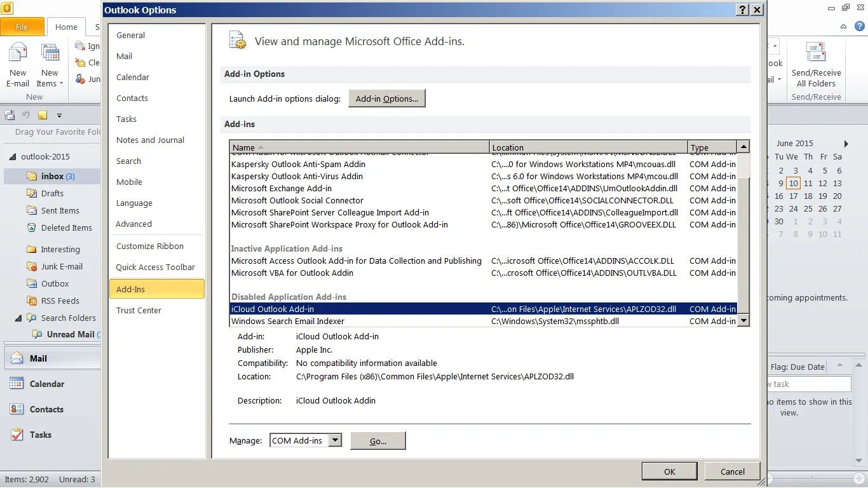Click the Type column header
The width and height of the screenshot is (868, 488).
[x=712, y=147]
